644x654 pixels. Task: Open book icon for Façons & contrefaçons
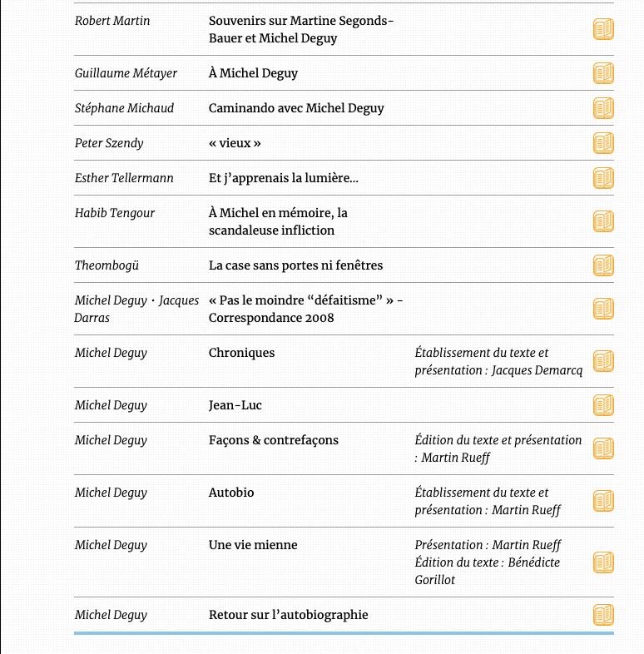(x=603, y=448)
